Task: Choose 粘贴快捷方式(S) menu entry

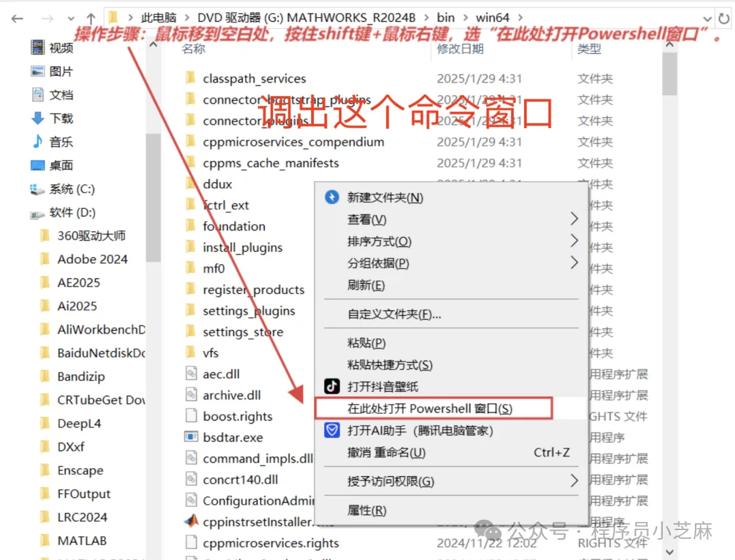Action: coord(451,365)
